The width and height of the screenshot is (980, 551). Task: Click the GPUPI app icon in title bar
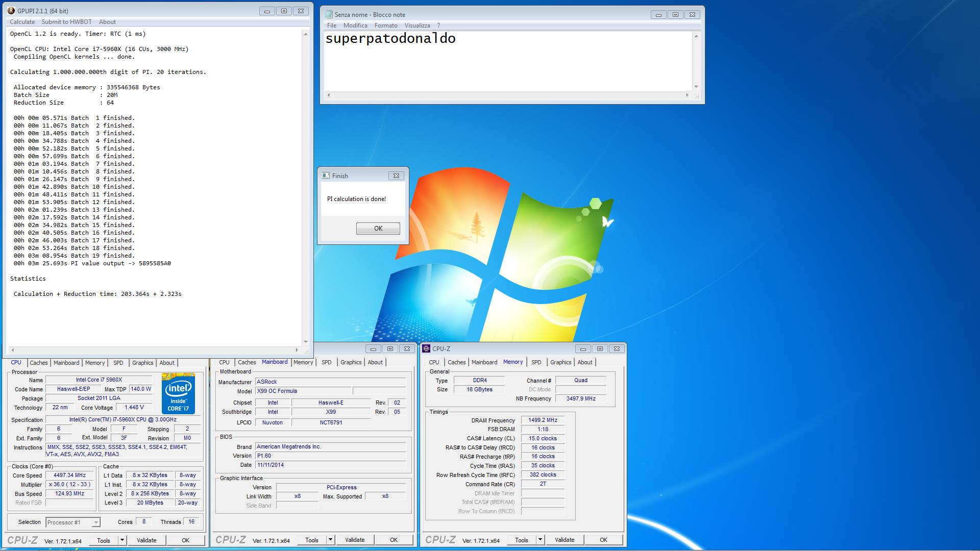[x=12, y=11]
